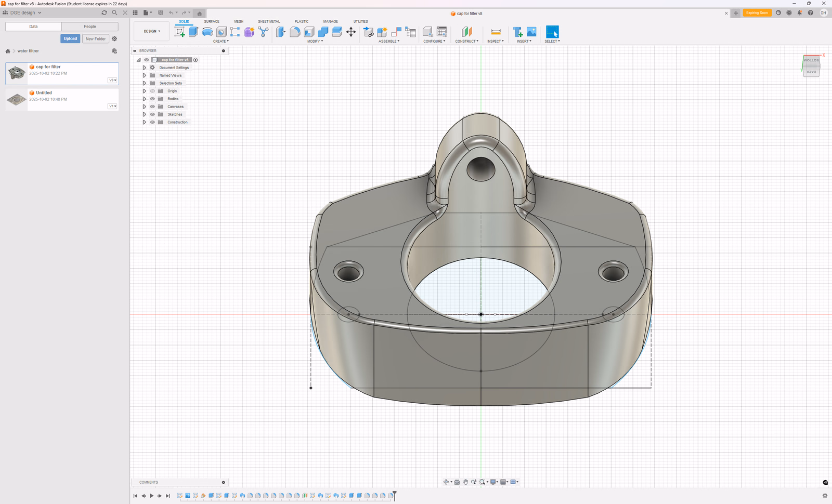Open the cap for filter version V8 dropdown
The image size is (832, 504).
click(x=113, y=80)
